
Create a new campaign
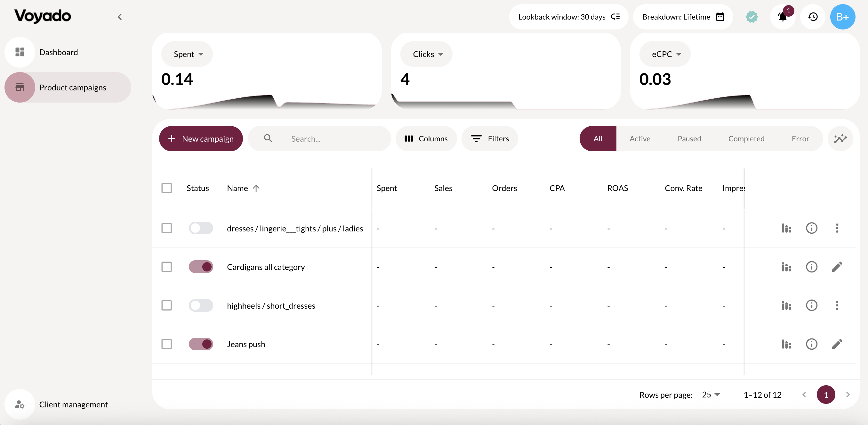click(200, 138)
